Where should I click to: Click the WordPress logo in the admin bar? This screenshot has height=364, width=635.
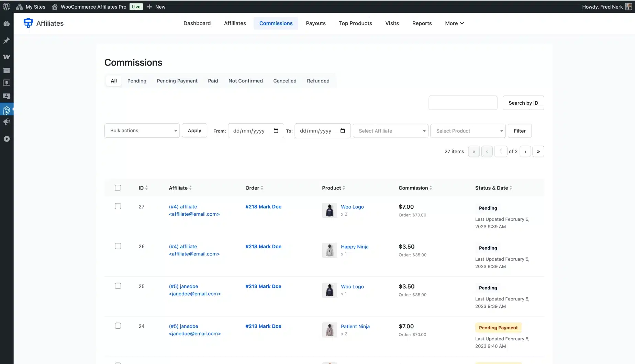click(7, 7)
